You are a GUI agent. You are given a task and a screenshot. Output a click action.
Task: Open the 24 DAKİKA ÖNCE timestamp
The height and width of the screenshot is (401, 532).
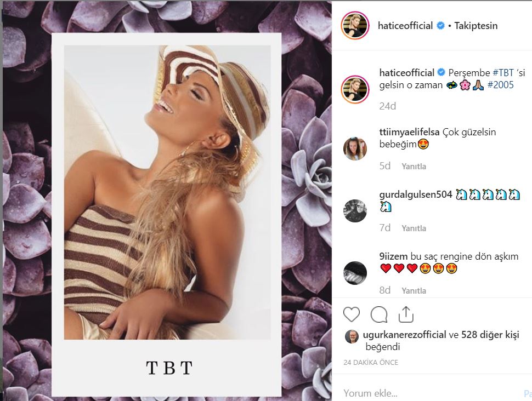point(371,363)
